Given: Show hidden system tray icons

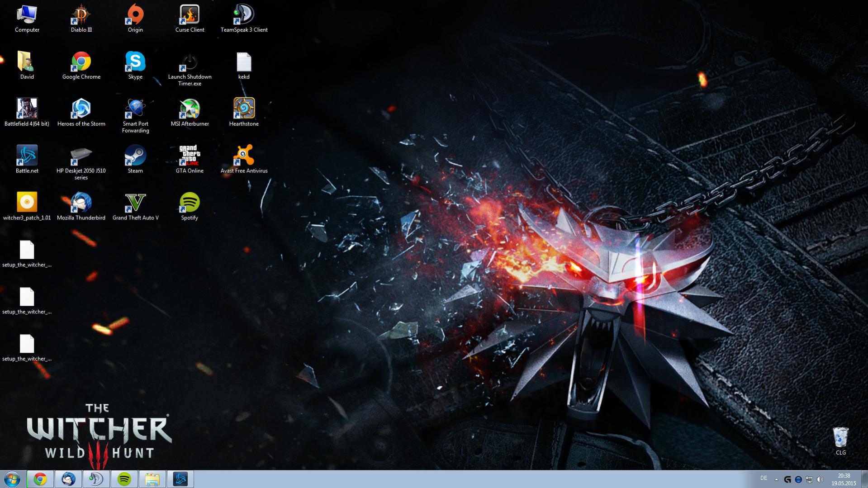Looking at the screenshot, I should (x=776, y=479).
